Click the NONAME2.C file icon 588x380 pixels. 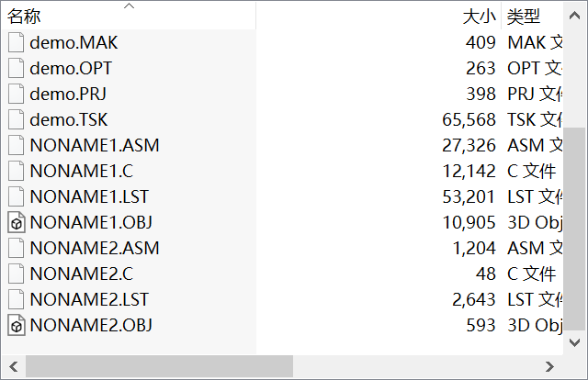pos(17,274)
